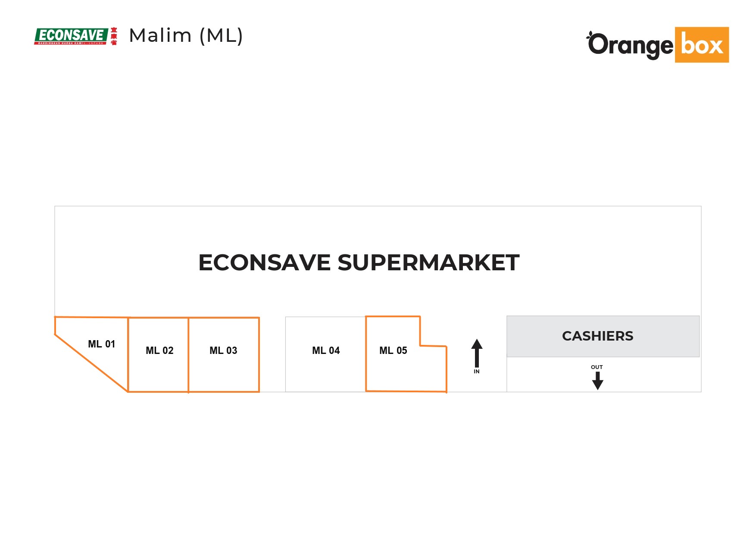
Task: Click the ECONSAVE SUPERMARKET heading
Action: [x=359, y=263]
